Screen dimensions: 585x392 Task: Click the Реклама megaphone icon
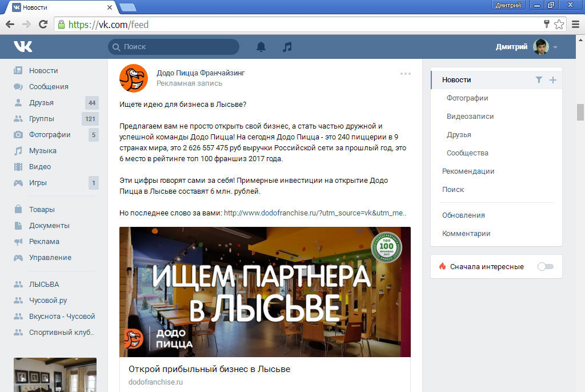click(18, 242)
